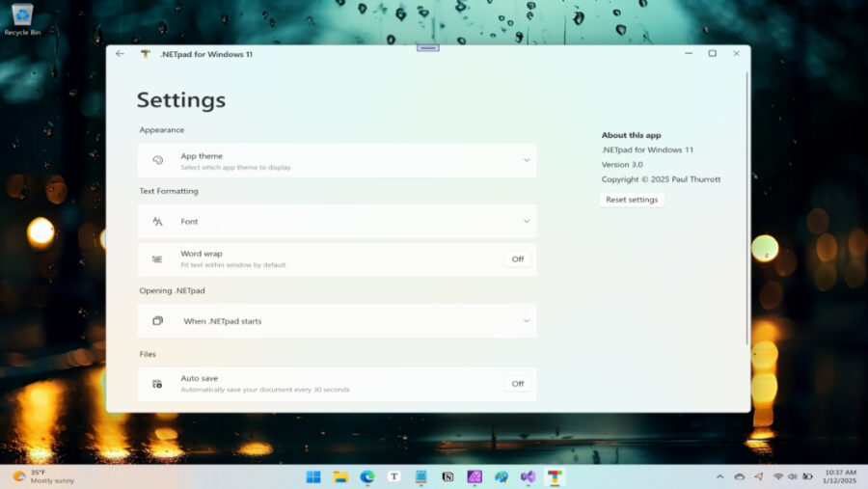Click the Reset settings button

[632, 200]
